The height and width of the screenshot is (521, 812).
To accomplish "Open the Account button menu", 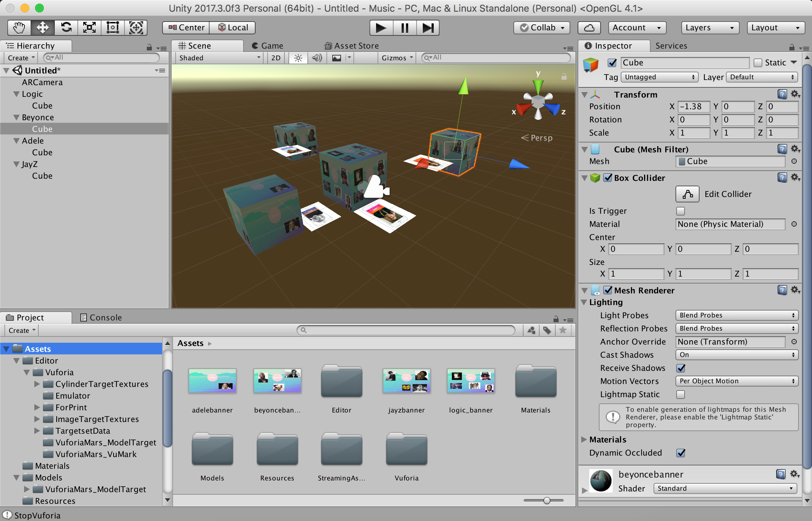I will point(637,28).
